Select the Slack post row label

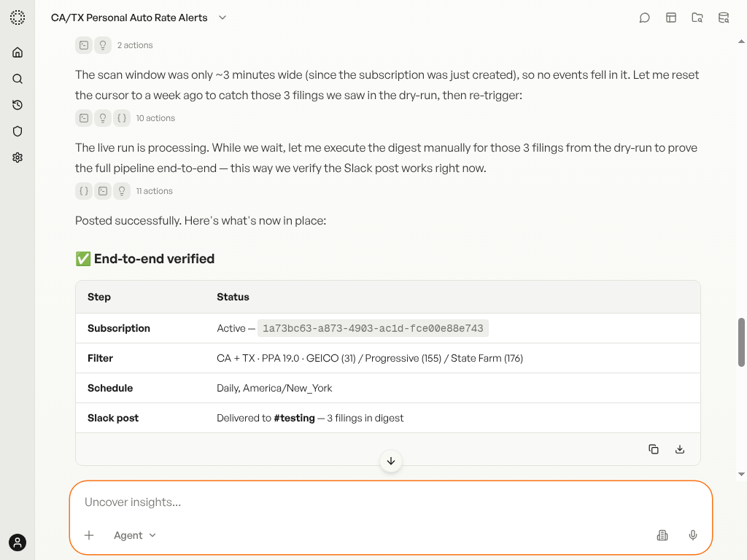(113, 418)
